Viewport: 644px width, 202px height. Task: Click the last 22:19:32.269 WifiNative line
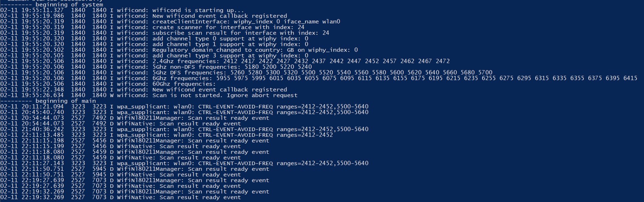tap(120, 197)
